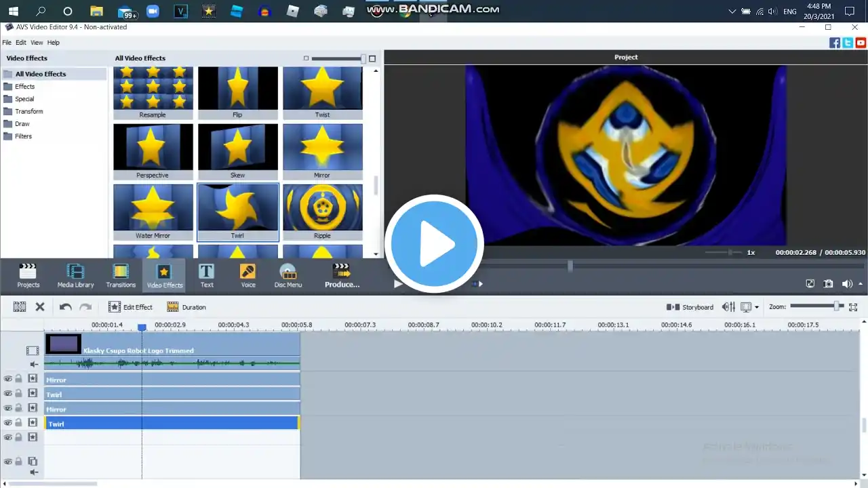
Task: Open the Edit menu
Action: [21, 43]
